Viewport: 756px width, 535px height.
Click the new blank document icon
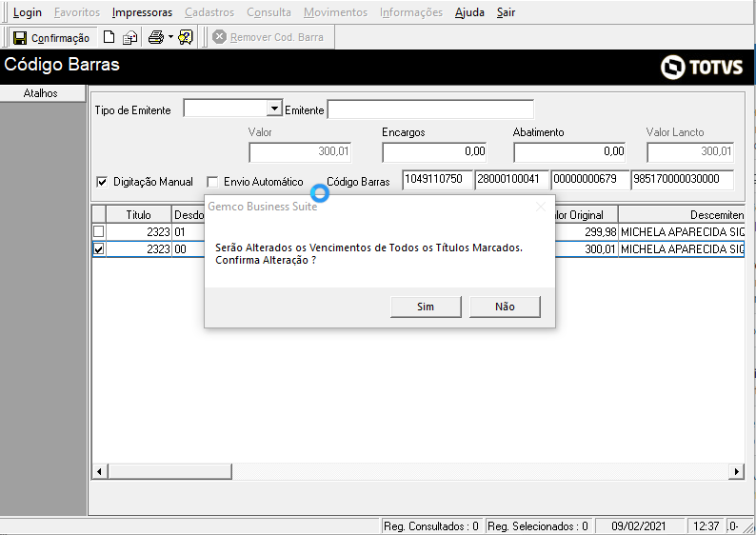pos(109,37)
